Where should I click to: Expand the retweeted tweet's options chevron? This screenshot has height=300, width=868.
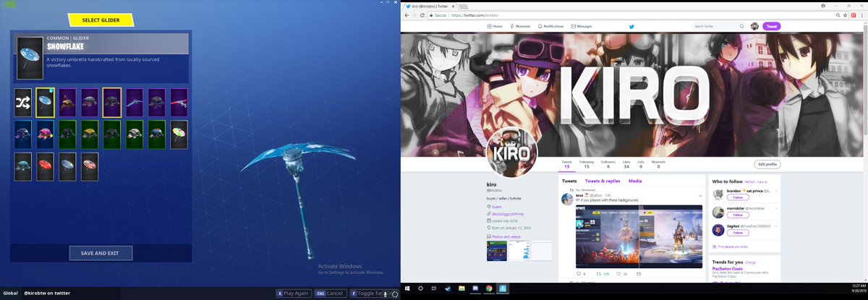700,196
